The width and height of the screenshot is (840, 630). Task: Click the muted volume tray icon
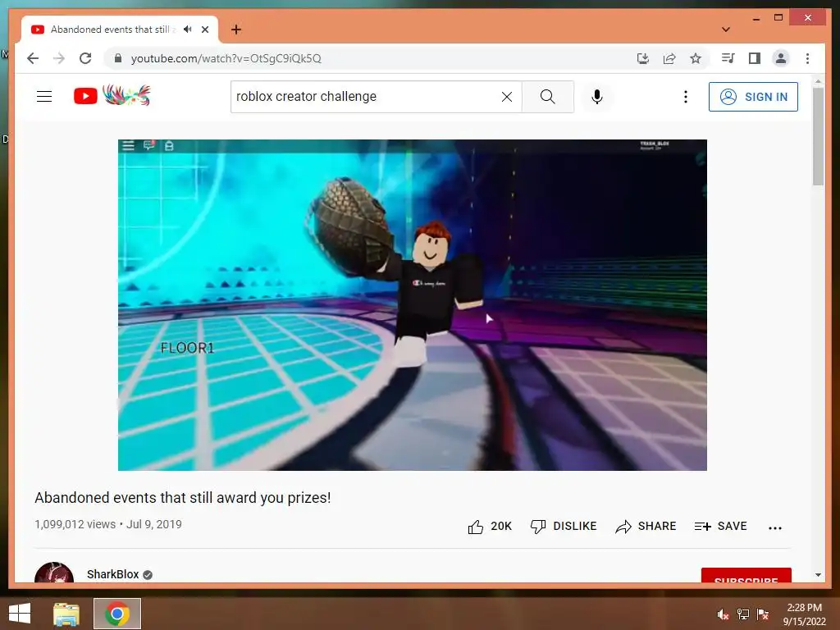coord(724,614)
